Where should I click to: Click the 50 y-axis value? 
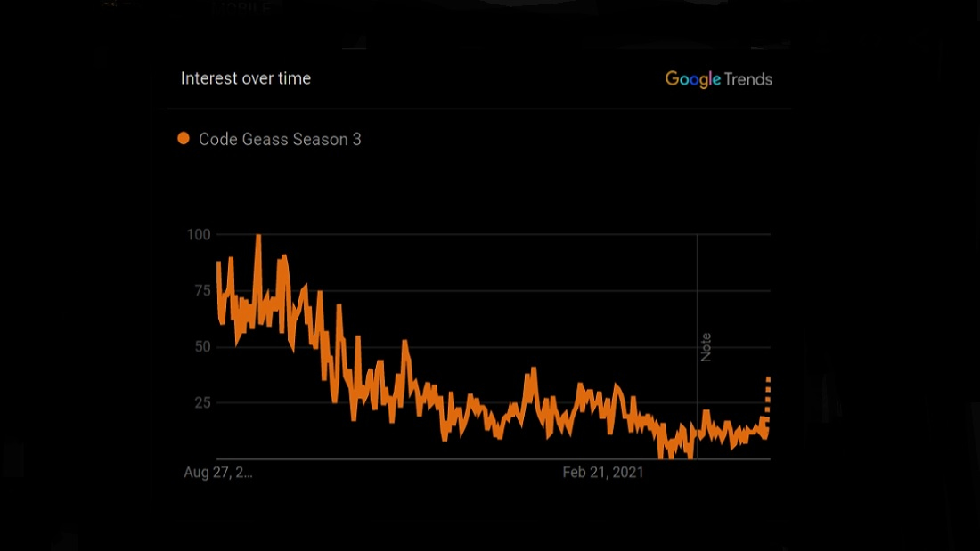202,347
